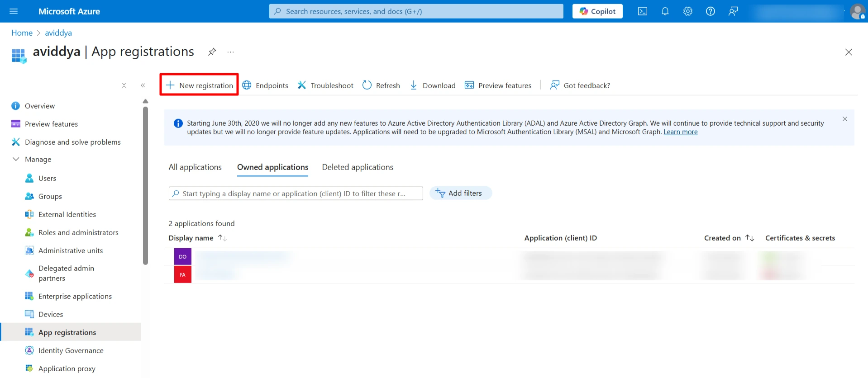Click the Microsoft Azure logo text
The image size is (868, 378).
pyautogui.click(x=69, y=11)
